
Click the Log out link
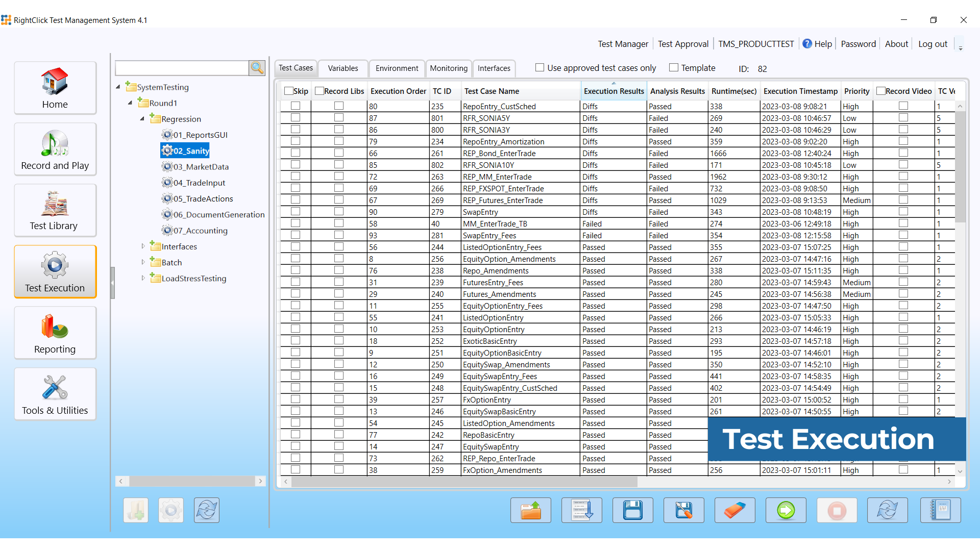[933, 44]
